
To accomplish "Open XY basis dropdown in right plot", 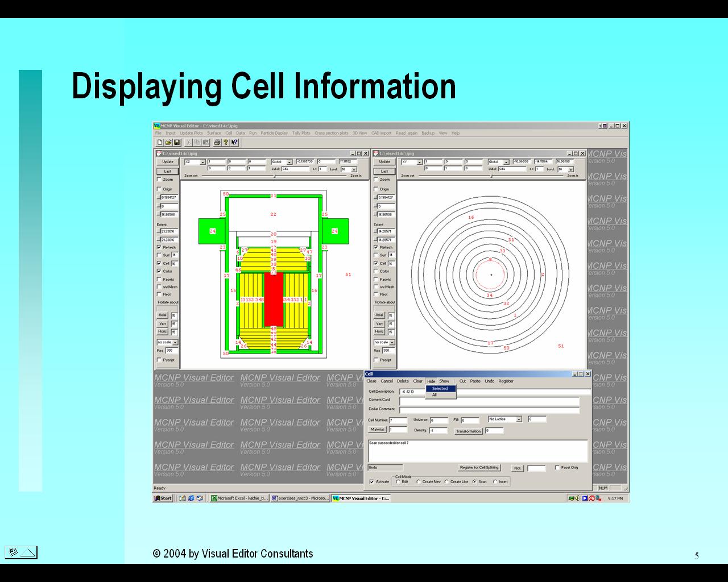I will pos(419,162).
